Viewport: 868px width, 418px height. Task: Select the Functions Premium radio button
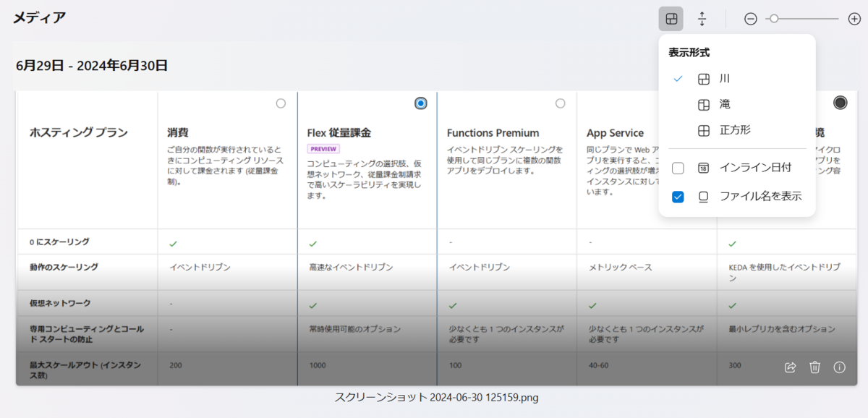click(560, 103)
